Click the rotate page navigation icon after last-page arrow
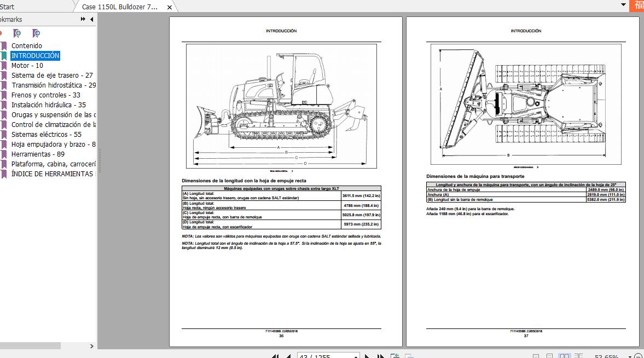644x358 pixels. click(395, 356)
